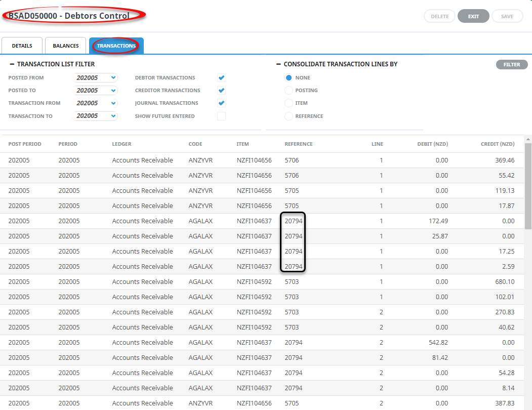Image resolution: width=532 pixels, height=410 pixels.
Task: Sort by the Post Period column header
Action: tap(25, 144)
